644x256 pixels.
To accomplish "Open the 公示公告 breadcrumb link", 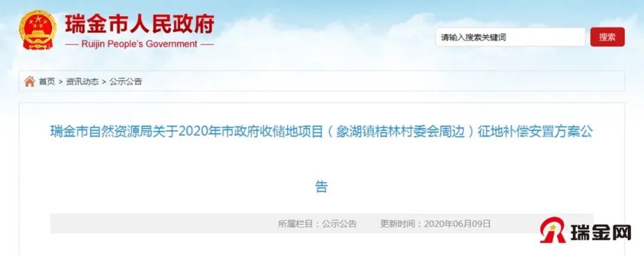I will coord(126,81).
